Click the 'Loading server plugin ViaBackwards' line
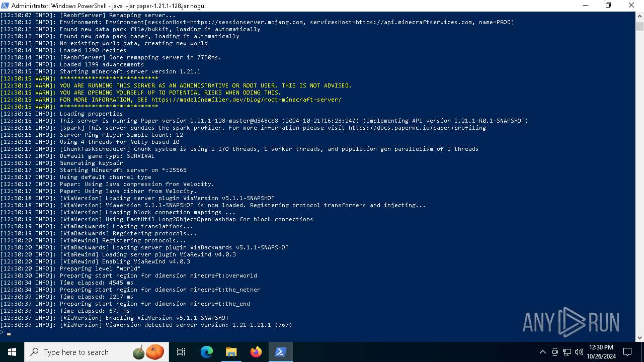Viewport: 644px width, 362px height. (144, 247)
